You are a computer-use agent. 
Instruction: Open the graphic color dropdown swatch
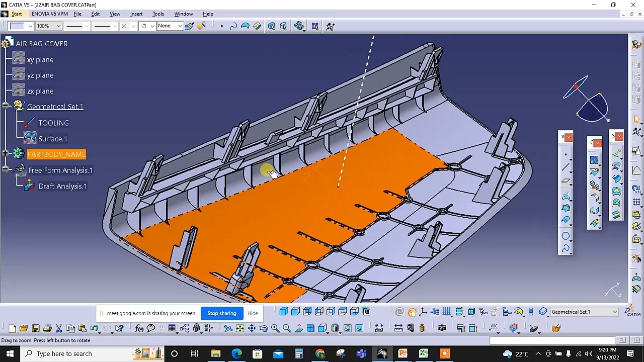[x=21, y=26]
